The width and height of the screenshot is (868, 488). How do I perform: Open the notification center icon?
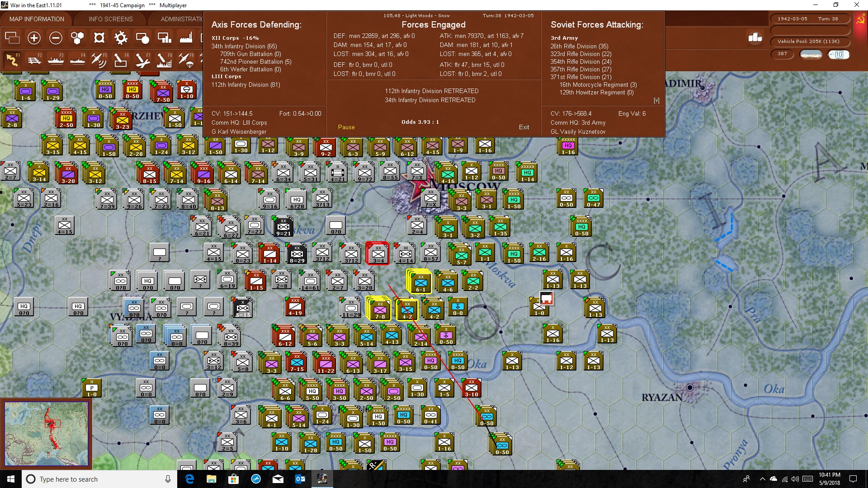click(853, 479)
